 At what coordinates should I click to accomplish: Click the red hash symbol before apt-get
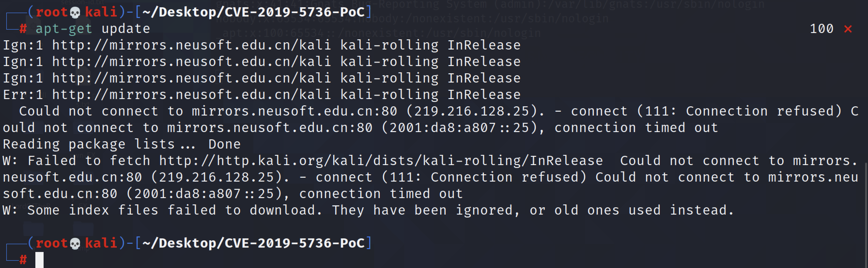click(x=23, y=29)
